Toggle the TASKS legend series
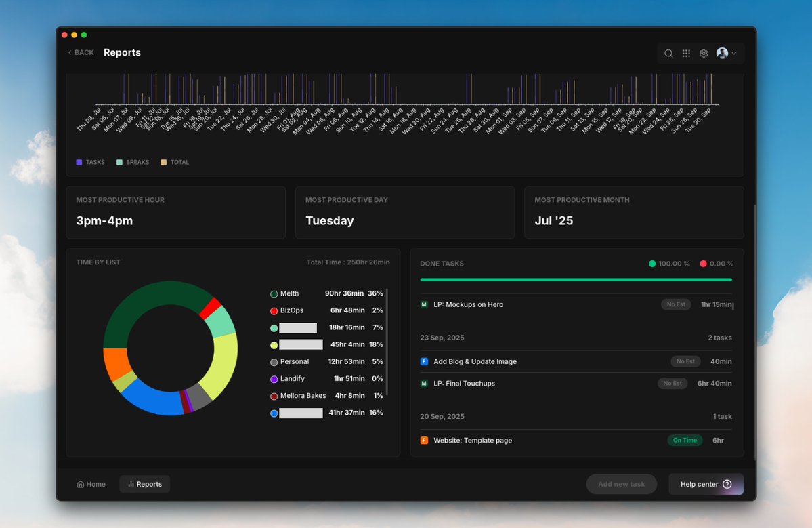 (91, 162)
